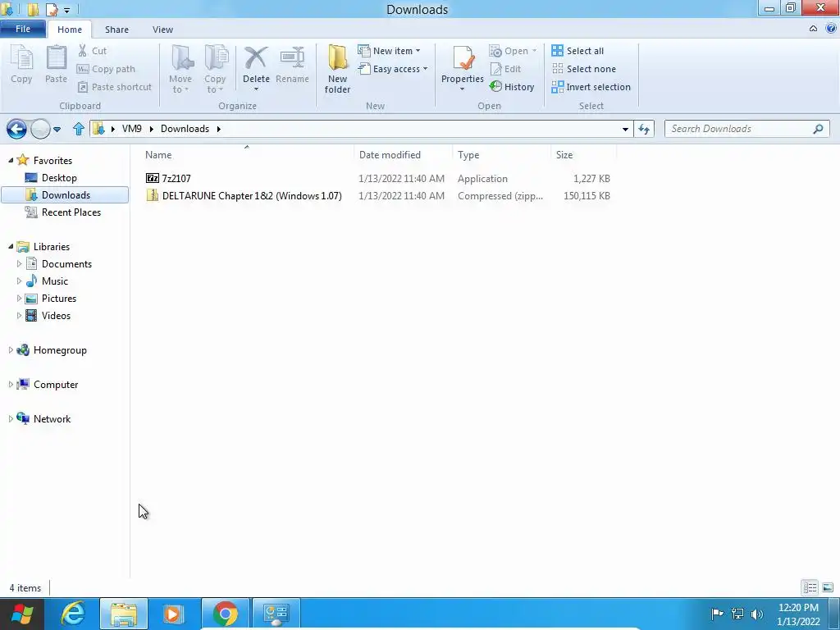Expand the Computer node
840x630 pixels.
11,385
